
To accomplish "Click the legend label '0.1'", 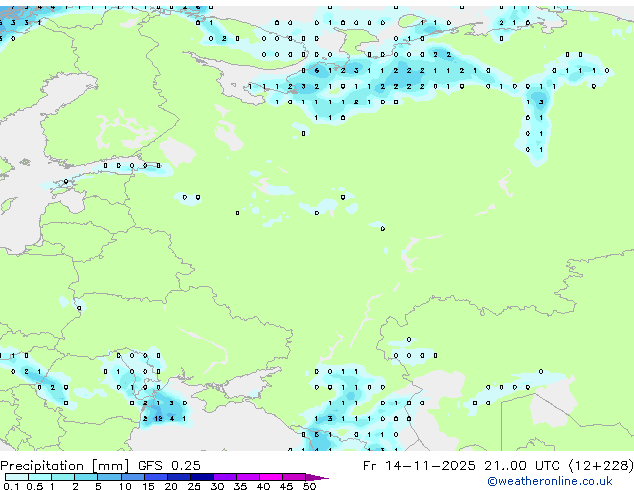I will pos(11,486).
